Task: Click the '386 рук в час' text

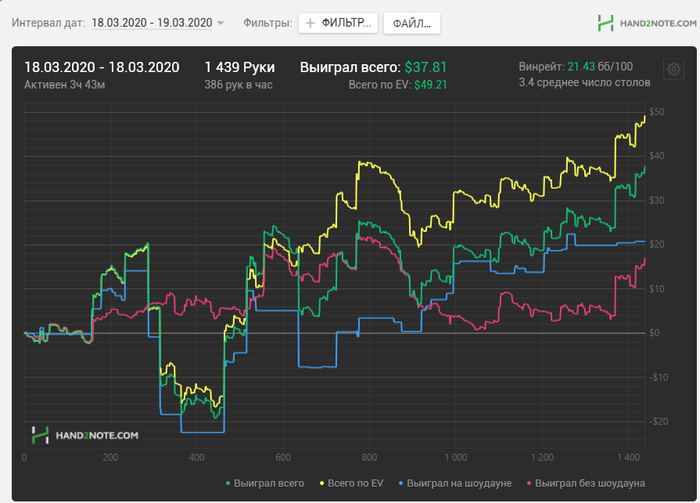Action: click(238, 85)
